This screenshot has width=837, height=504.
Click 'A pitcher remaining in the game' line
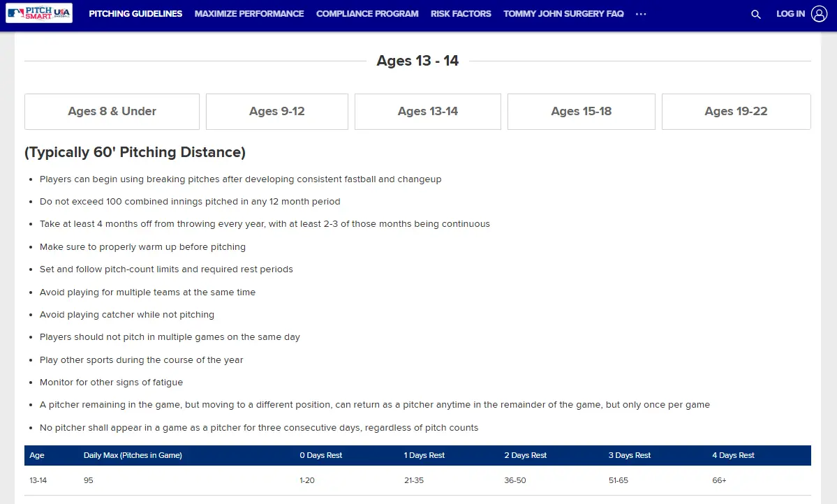[x=375, y=406]
